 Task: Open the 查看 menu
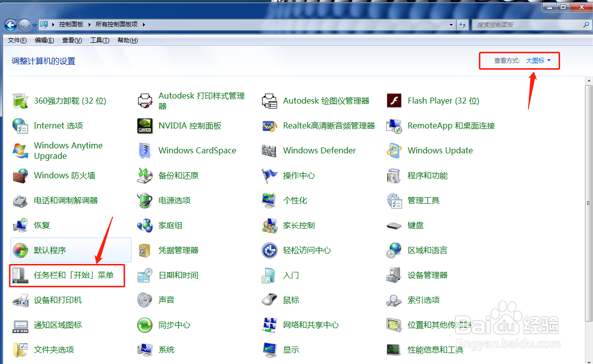71,40
